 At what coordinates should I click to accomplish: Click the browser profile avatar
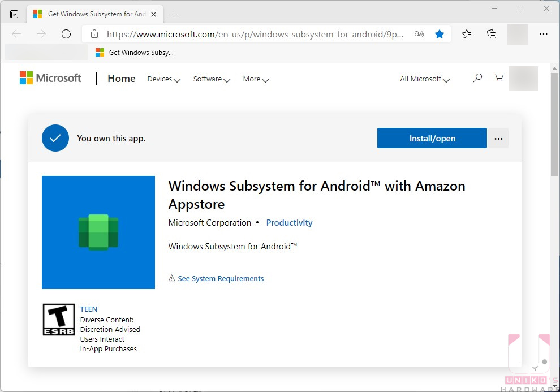(x=518, y=35)
